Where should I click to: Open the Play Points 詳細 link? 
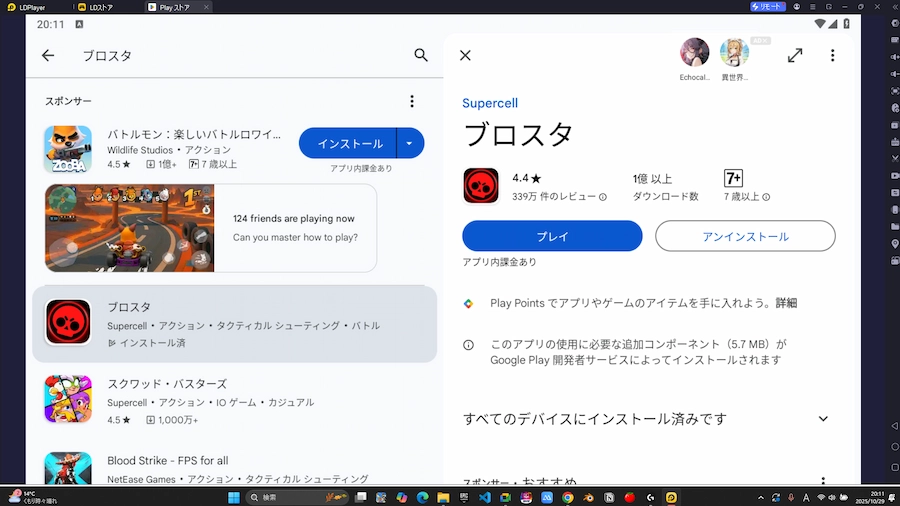(786, 303)
